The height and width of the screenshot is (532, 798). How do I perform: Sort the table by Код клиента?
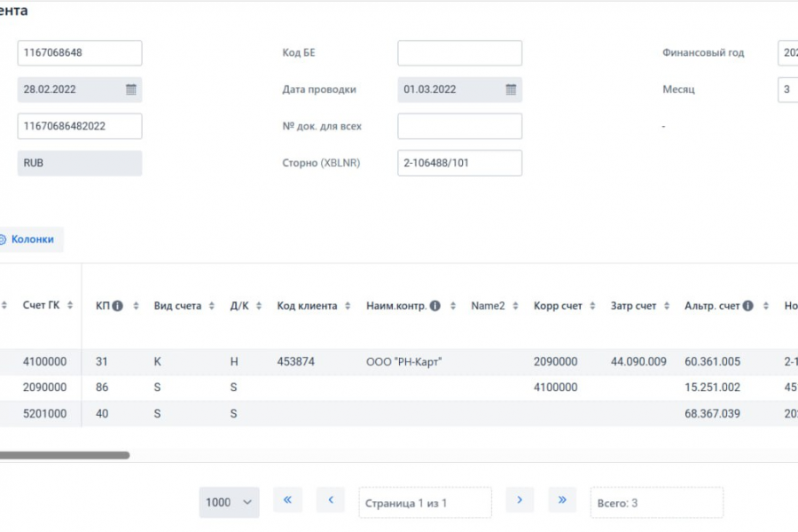coord(349,306)
